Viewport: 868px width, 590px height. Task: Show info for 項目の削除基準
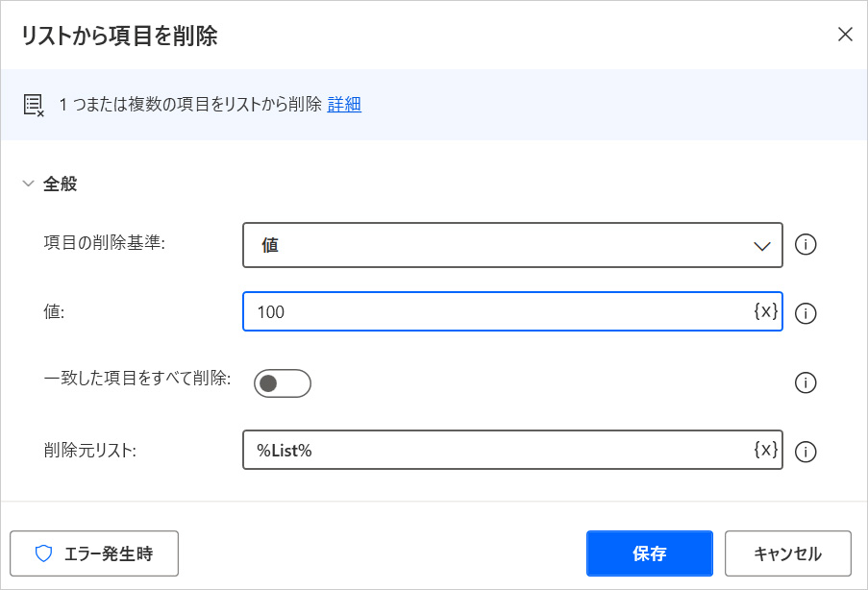tap(806, 245)
